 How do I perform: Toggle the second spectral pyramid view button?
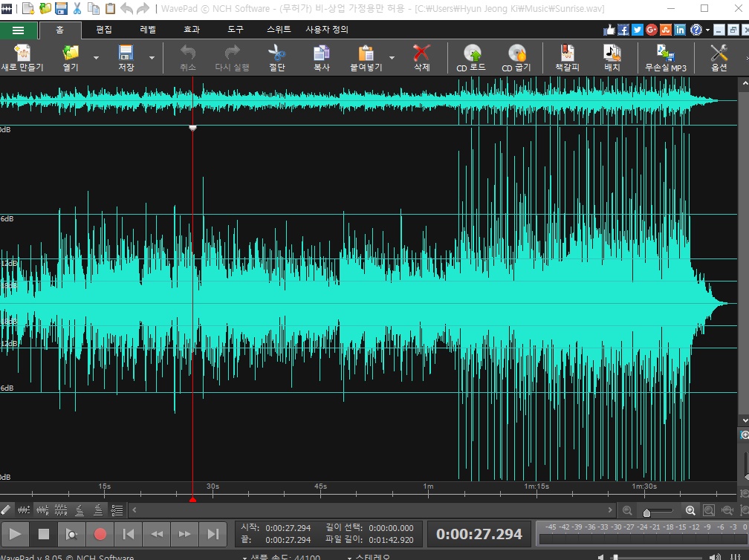click(x=98, y=510)
